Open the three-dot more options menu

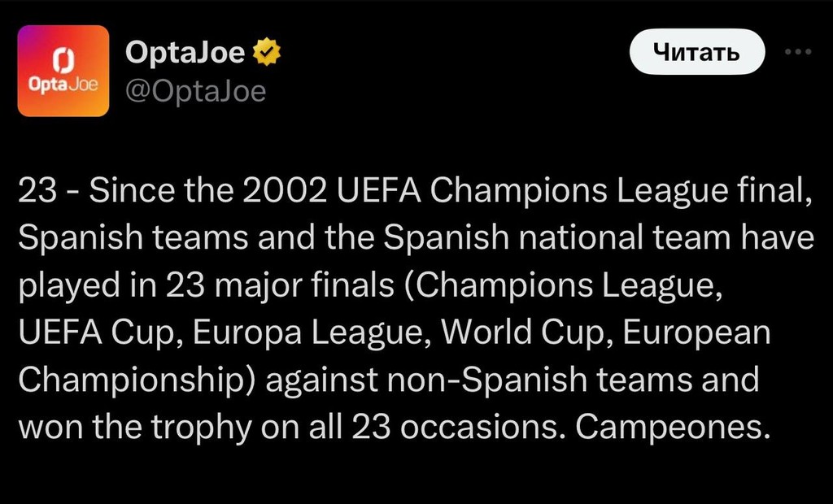pyautogui.click(x=798, y=51)
